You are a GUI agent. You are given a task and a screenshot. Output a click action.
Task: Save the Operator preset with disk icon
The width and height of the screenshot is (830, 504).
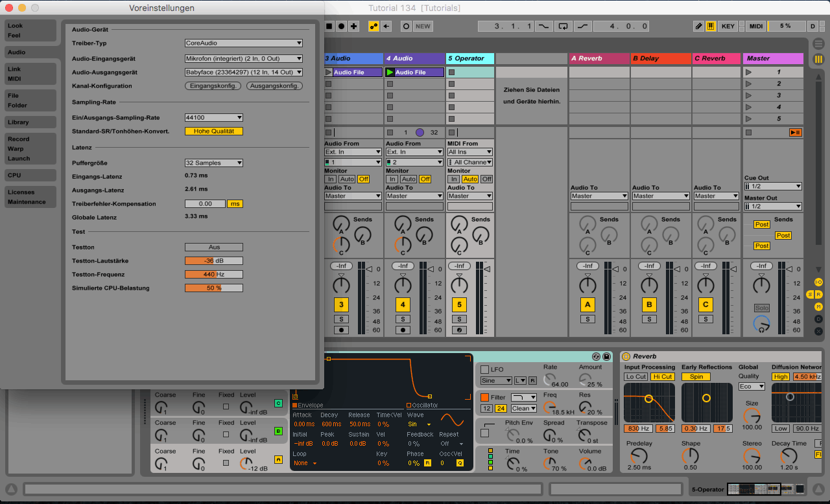pos(606,357)
